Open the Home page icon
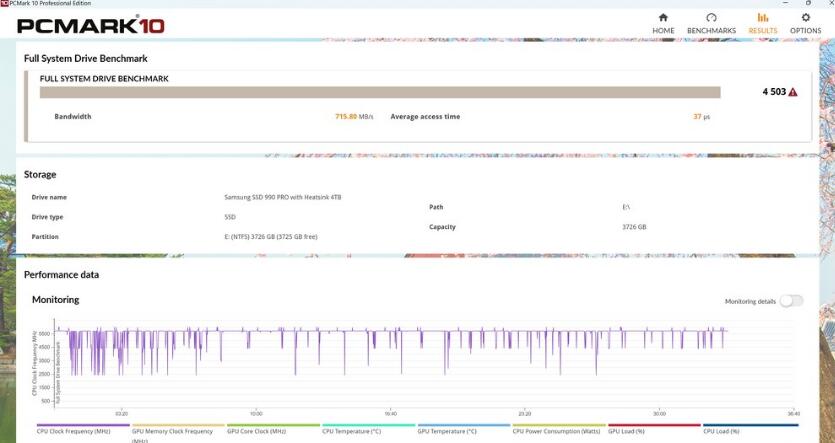835x443 pixels. pos(663,18)
